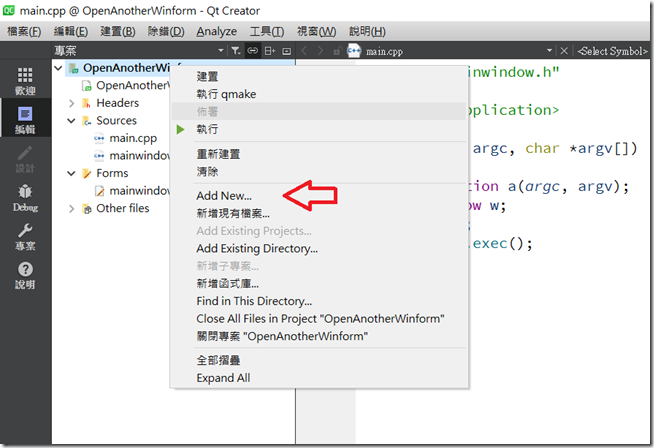Choose Close All Files in Project
The width and height of the screenshot is (654, 448).
319,318
